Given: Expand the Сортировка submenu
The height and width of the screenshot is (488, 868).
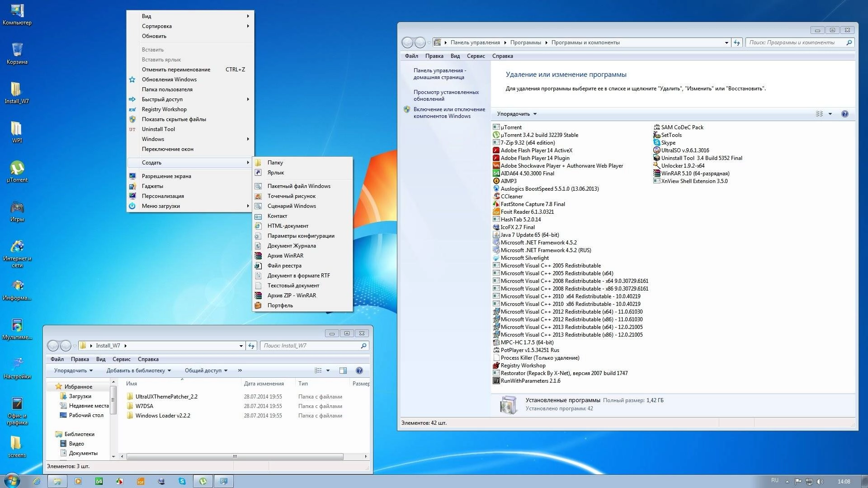Looking at the screenshot, I should pos(190,26).
